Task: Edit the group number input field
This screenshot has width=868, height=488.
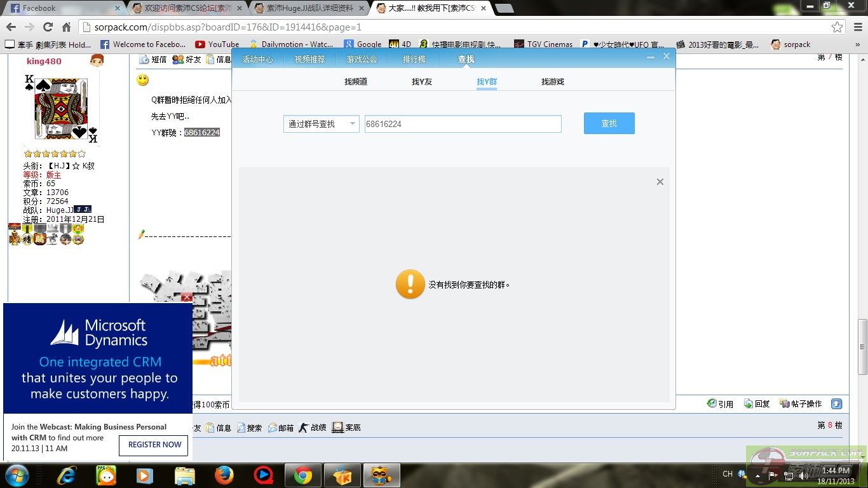Action: pyautogui.click(x=462, y=123)
